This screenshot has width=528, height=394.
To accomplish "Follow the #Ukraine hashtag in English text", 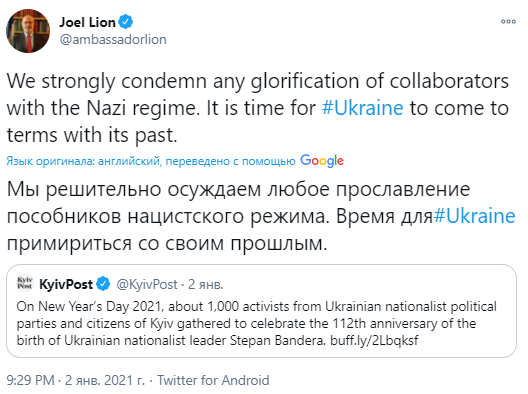I will tap(362, 108).
